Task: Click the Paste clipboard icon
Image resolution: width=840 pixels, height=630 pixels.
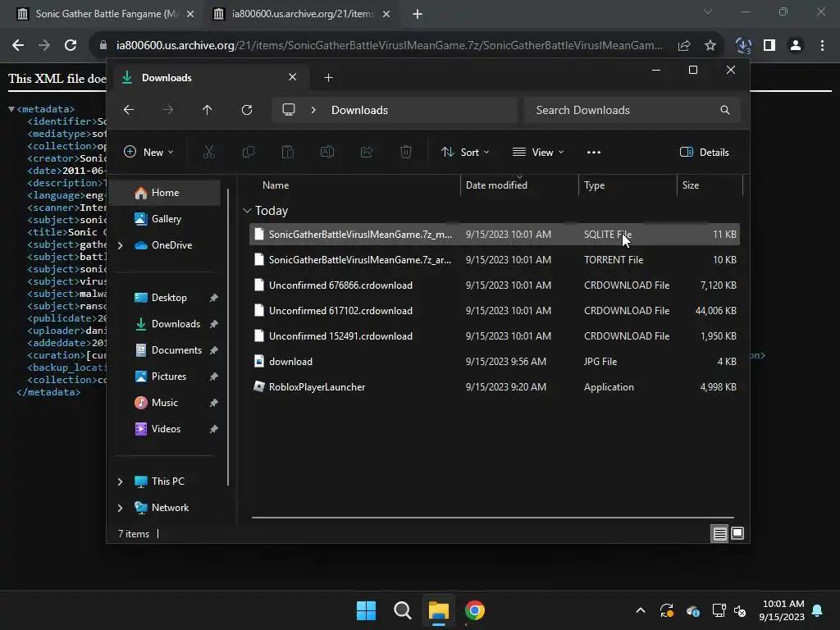Action: tap(288, 152)
